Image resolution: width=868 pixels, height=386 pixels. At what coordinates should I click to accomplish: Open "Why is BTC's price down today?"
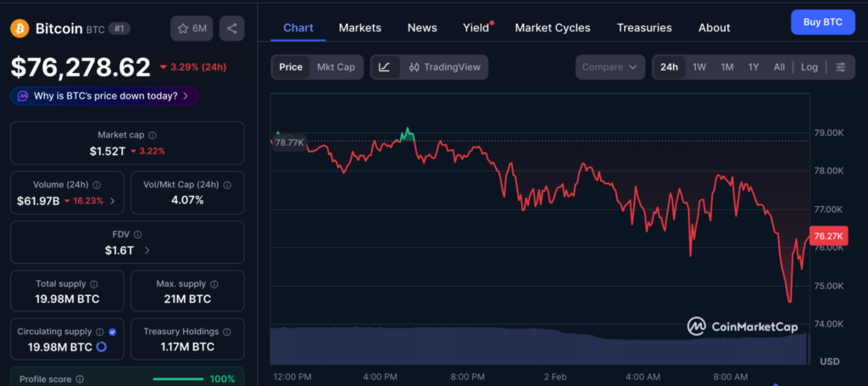[104, 96]
